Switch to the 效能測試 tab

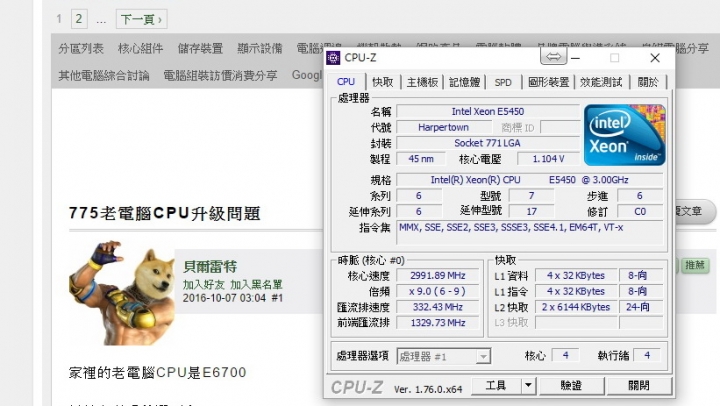(601, 82)
